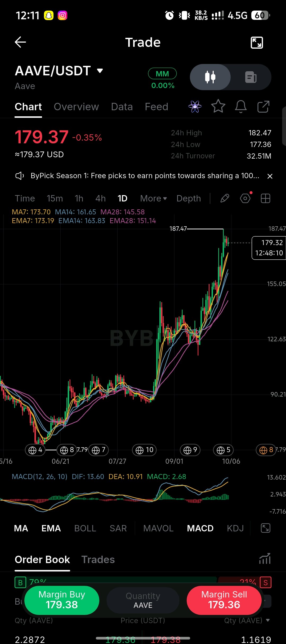Share the chart via share icon
Screen dimensions: 286x644
click(x=263, y=107)
